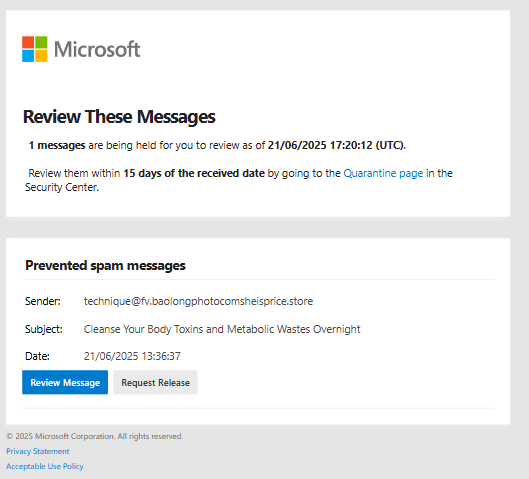This screenshot has width=529, height=479.
Task: Click the 'Prevented spam messages' heading
Action: tap(105, 265)
